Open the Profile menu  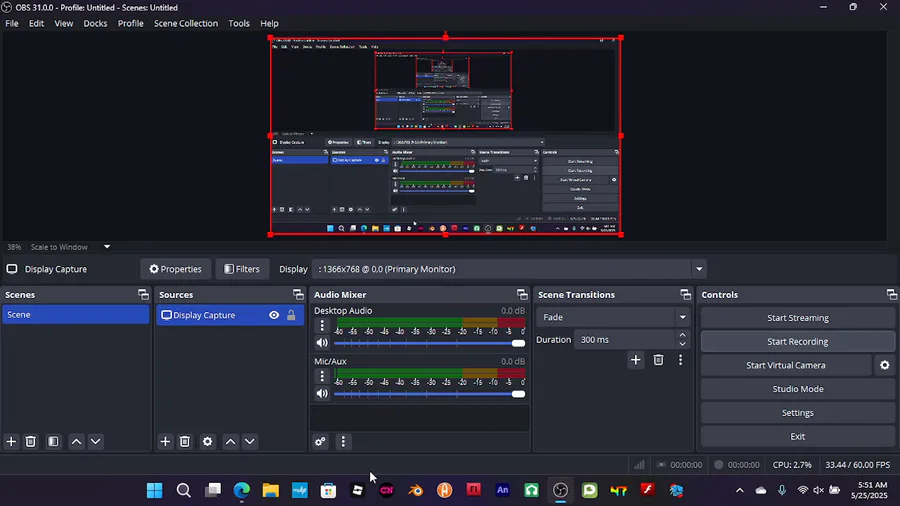[130, 24]
